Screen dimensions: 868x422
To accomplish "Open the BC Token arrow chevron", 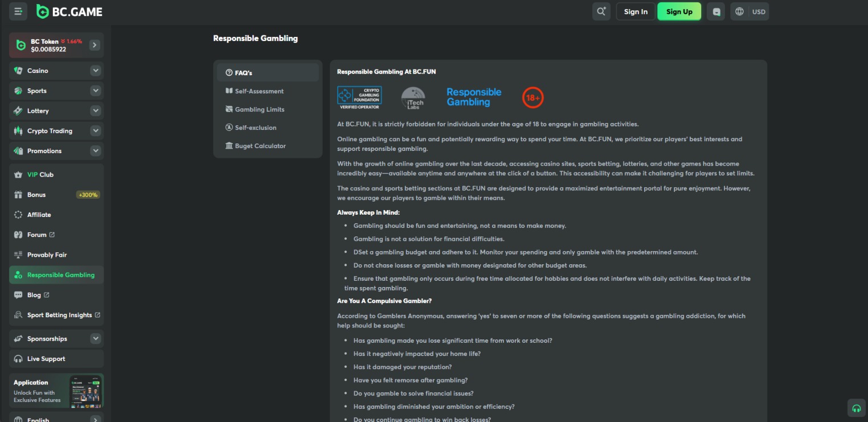I will pyautogui.click(x=95, y=45).
